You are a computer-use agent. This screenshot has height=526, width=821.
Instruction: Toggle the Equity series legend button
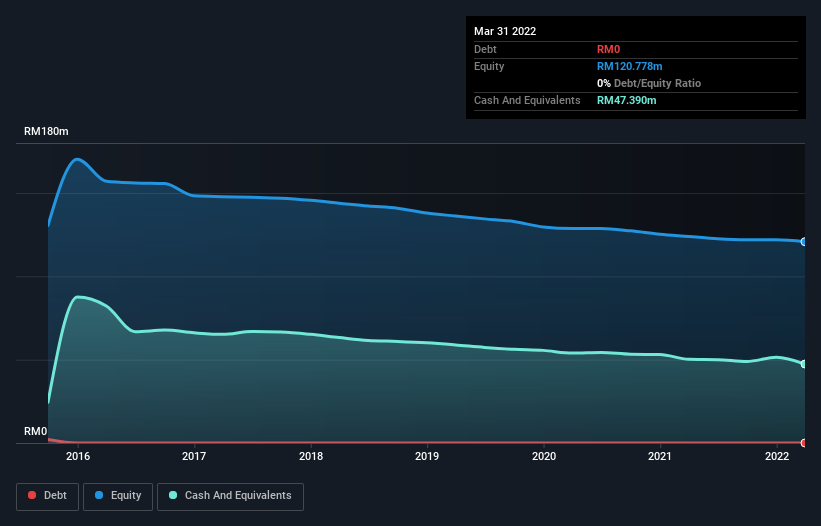(118, 496)
